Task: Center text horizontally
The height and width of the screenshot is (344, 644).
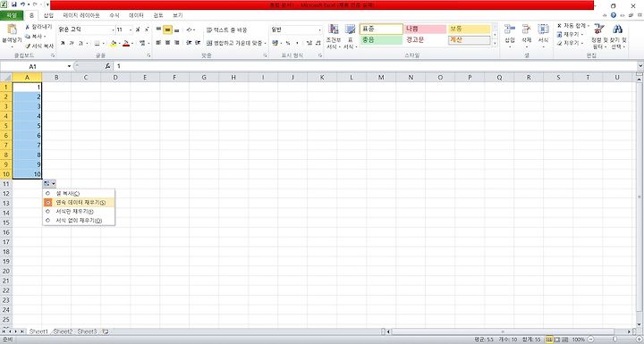Action: click(167, 43)
